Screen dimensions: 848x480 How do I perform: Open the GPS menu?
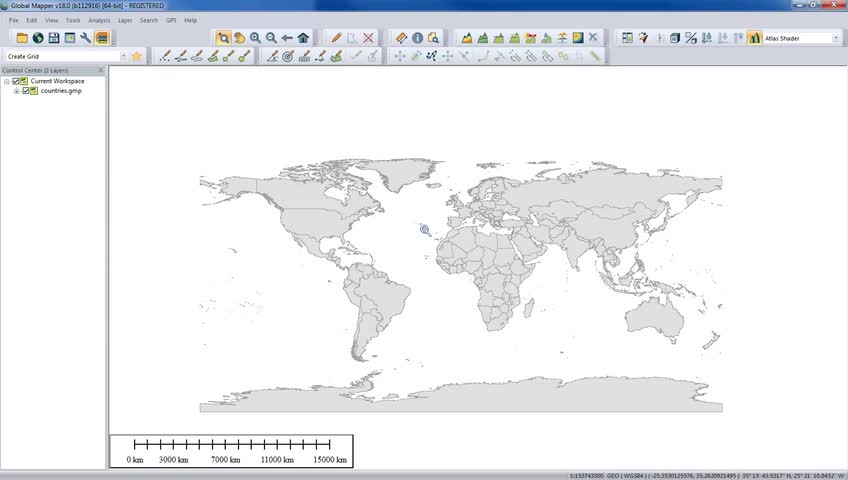[x=171, y=20]
